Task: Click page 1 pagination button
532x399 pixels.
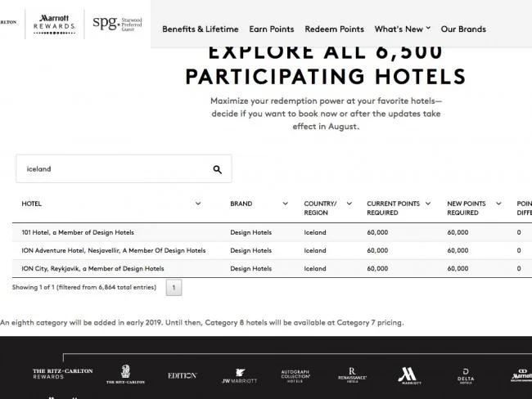Action: pos(174,288)
